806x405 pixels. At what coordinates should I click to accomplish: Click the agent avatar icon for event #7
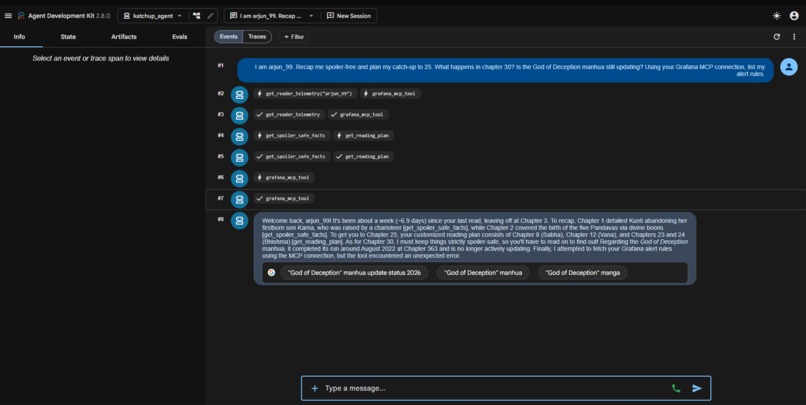239,199
